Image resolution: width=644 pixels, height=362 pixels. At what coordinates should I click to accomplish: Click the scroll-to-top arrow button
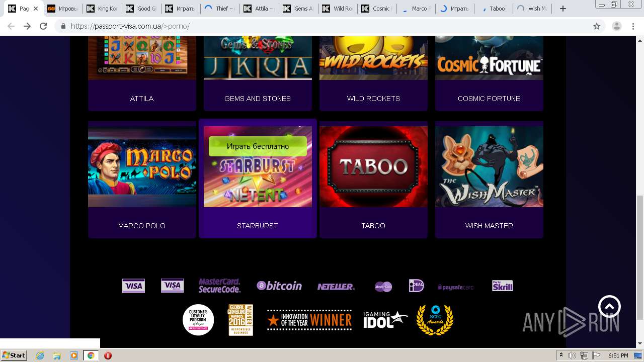pos(609,306)
